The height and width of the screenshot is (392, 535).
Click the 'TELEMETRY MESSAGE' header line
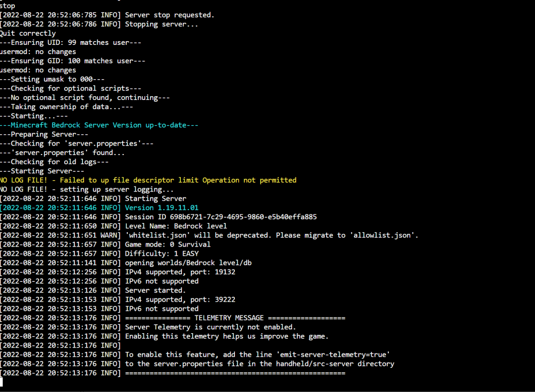pos(173,318)
